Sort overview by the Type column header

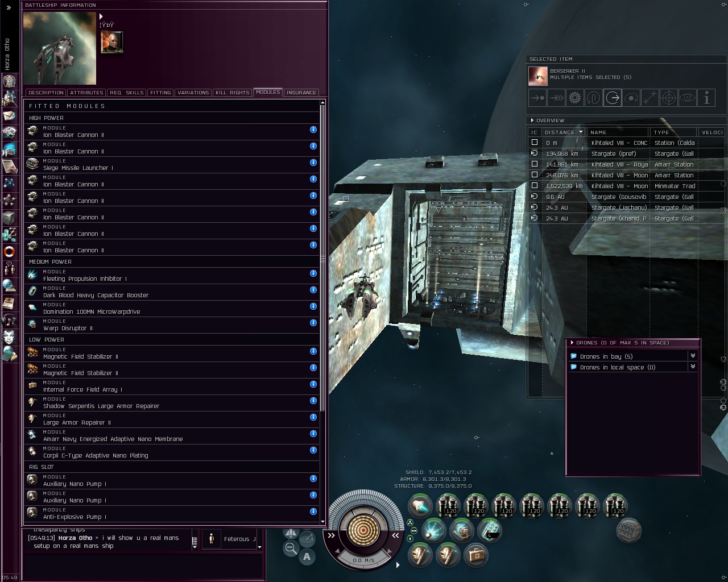(x=675, y=132)
